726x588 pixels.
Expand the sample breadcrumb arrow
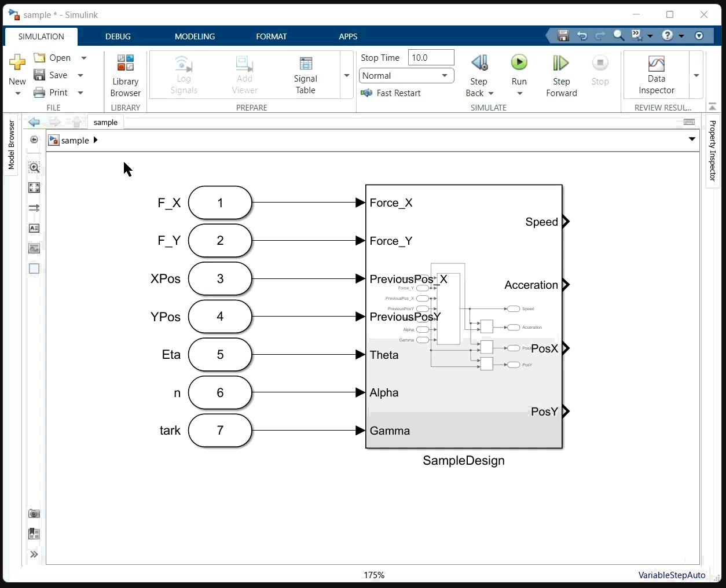tap(96, 140)
